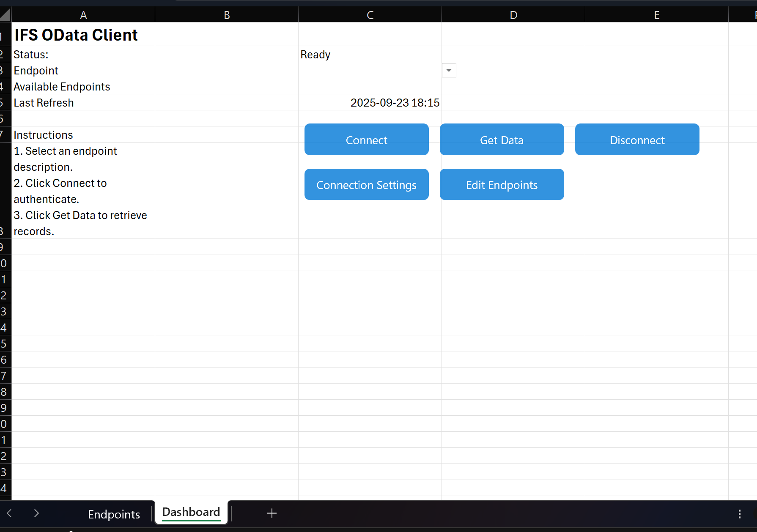Screen dimensions: 757x532
Task: Click the Connect button
Action: [366, 140]
